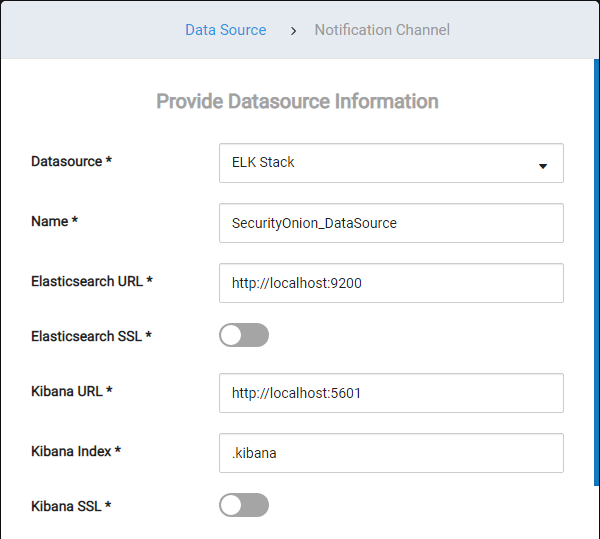Click the Kibana URL * label

(72, 391)
